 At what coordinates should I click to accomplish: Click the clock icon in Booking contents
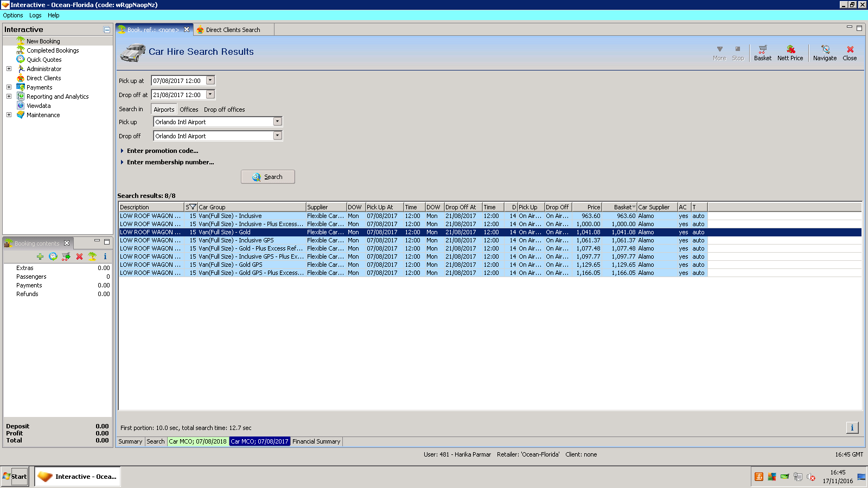coord(53,256)
